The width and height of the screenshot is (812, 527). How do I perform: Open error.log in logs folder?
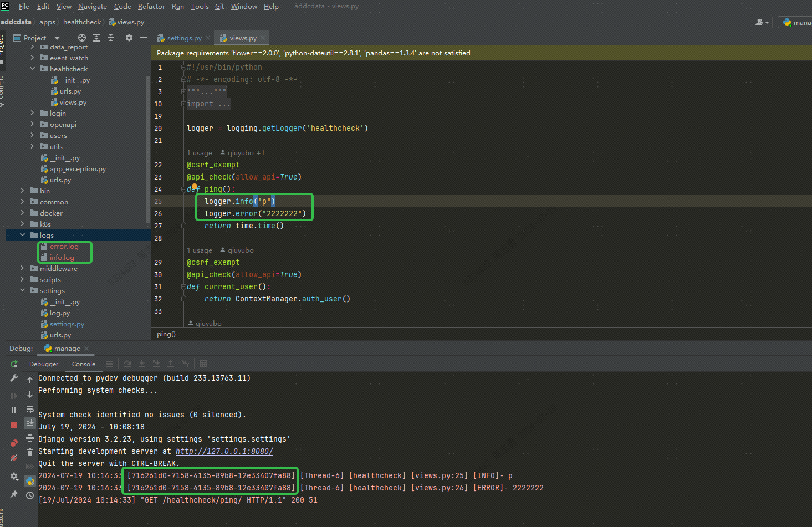(x=64, y=247)
